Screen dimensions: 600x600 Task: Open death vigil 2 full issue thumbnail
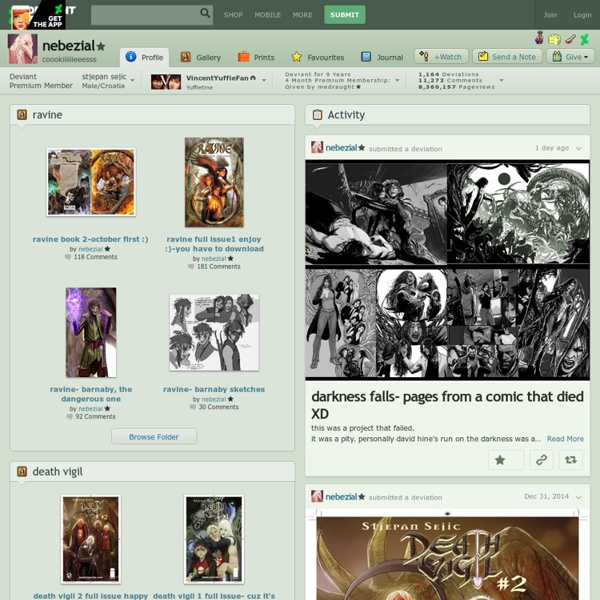tap(91, 539)
